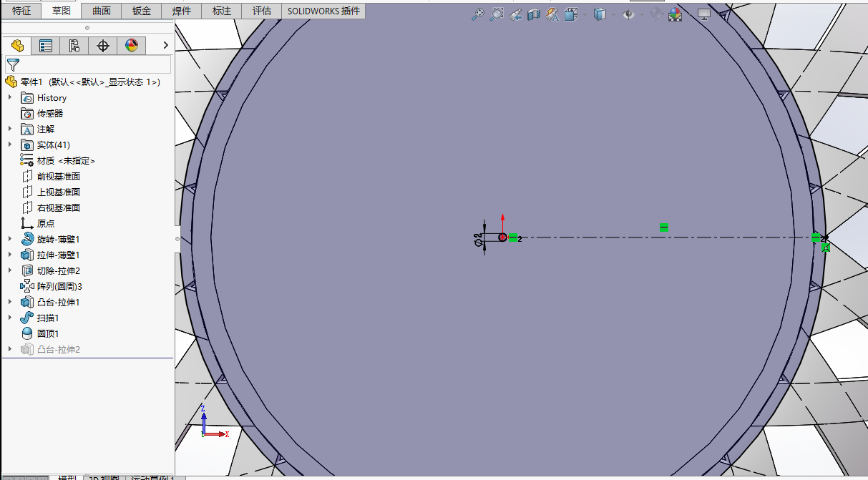The height and width of the screenshot is (480, 868).
Task: Toggle the Hide/Show Items eye icon
Action: (x=628, y=14)
